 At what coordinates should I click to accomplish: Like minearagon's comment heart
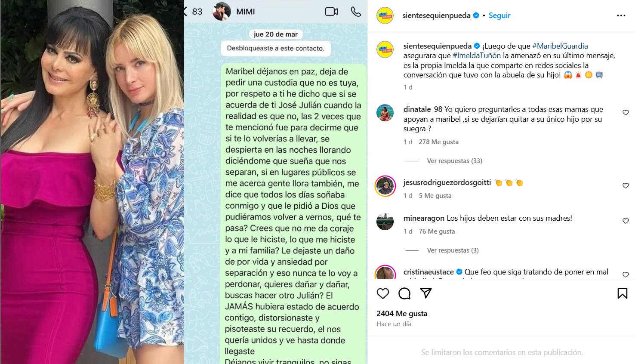coord(626,221)
